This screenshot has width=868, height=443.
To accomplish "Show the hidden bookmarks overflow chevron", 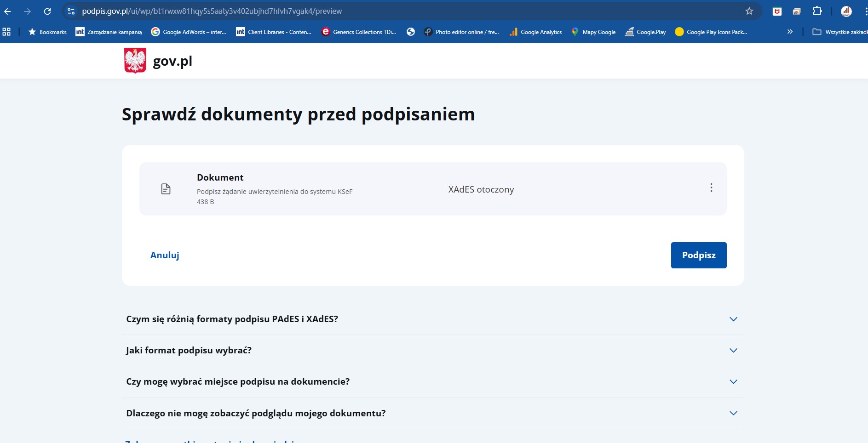I will [x=790, y=32].
